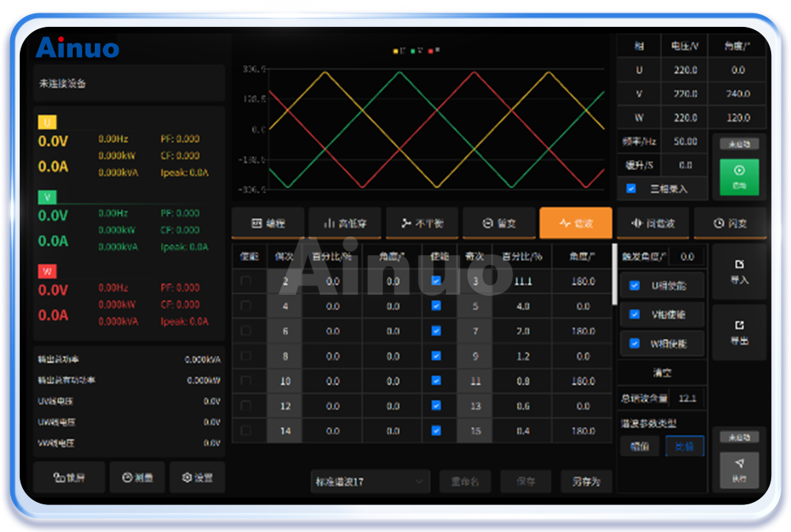Select 幅值 amplitude parameter type
This screenshot has width=791, height=532.
[x=639, y=447]
